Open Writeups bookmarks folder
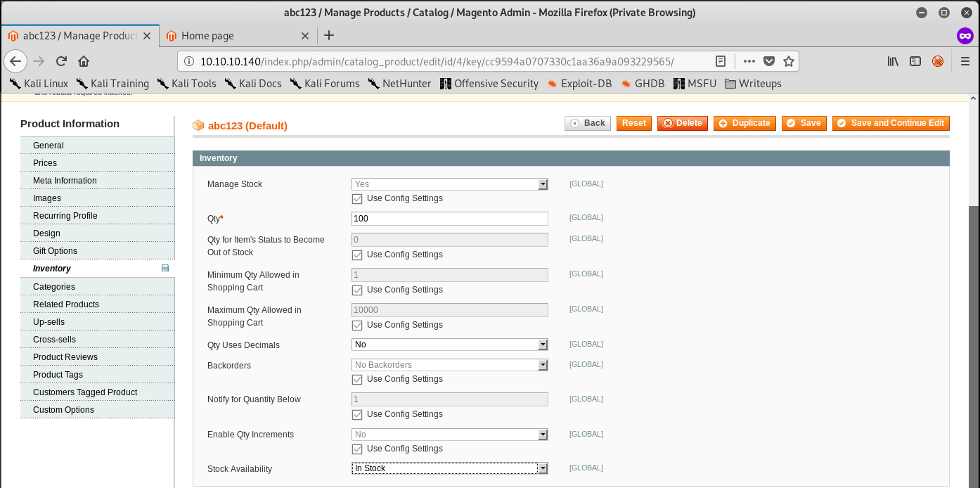The image size is (980, 488). click(753, 83)
